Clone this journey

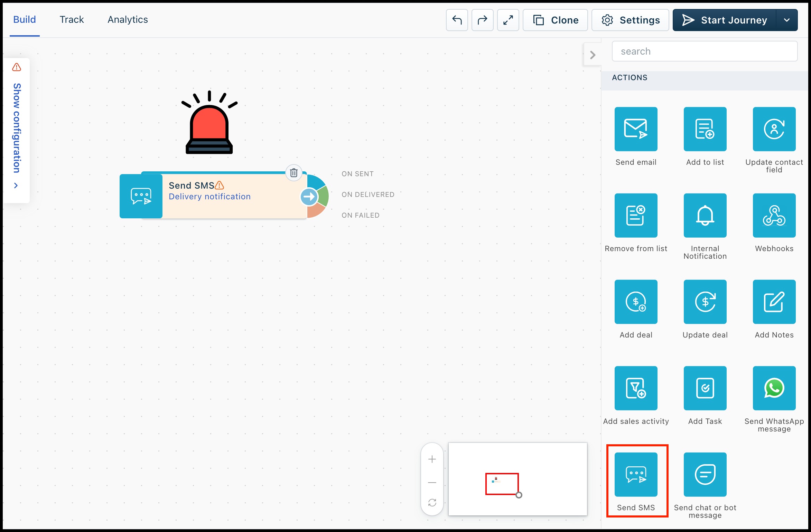click(555, 20)
